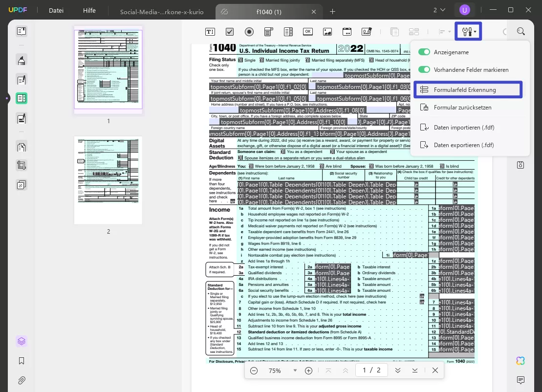Open the attachment panel in sidebar
This screenshot has width=542, height=392.
point(21,380)
